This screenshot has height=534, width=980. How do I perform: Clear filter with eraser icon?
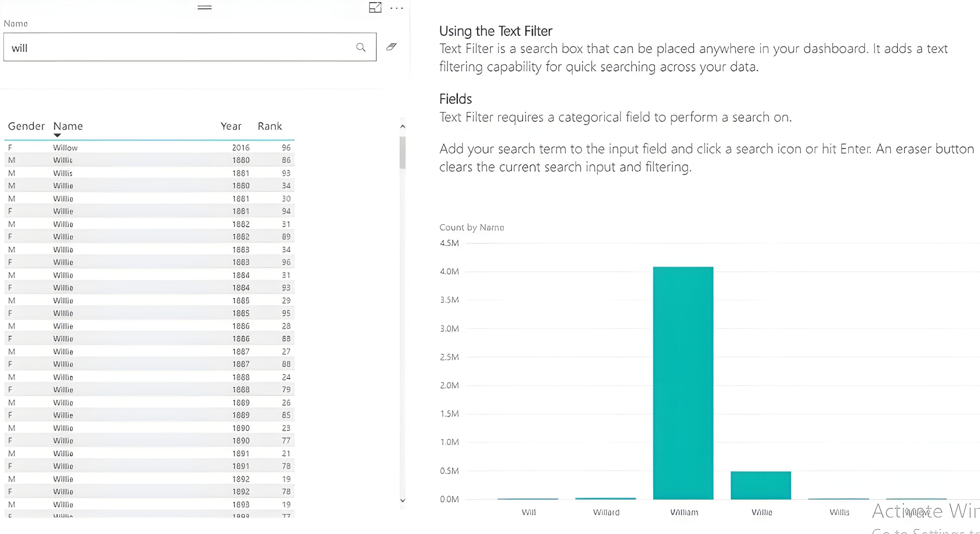coord(391,47)
